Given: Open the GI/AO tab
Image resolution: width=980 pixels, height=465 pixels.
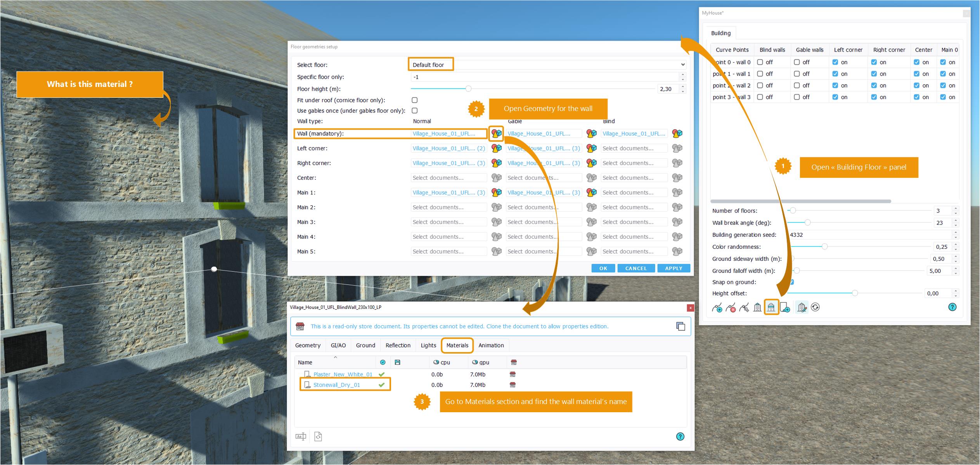Looking at the screenshot, I should tap(338, 345).
